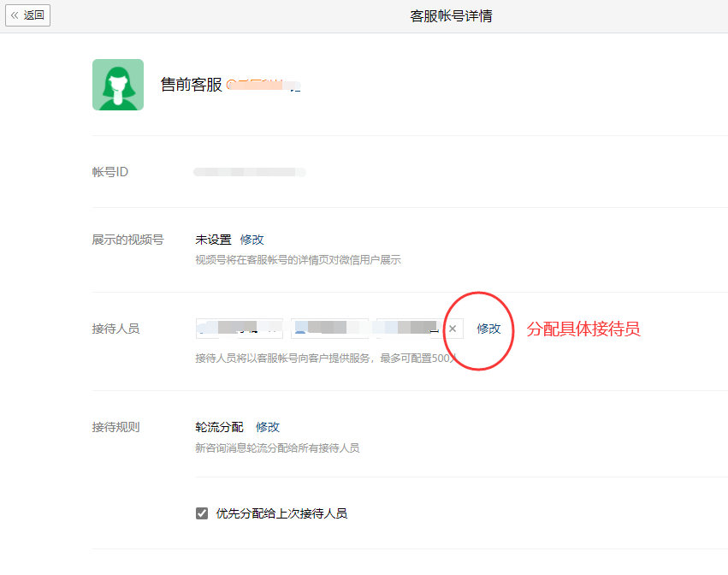
Task: Click the 售前客服 account name
Action: click(x=191, y=85)
